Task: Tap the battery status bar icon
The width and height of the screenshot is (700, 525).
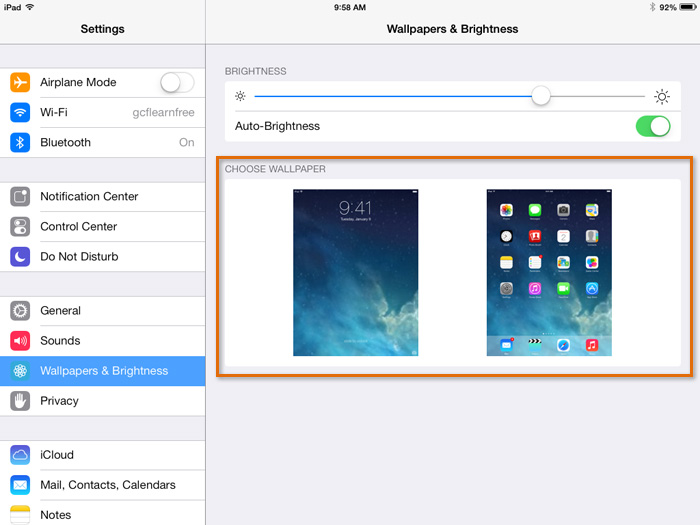Action: coord(688,7)
